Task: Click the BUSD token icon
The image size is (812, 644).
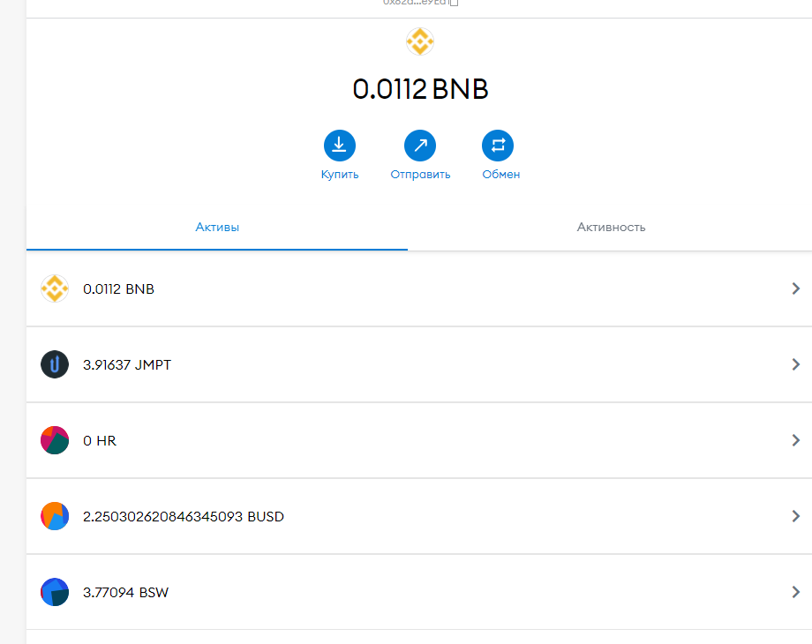Action: point(55,516)
